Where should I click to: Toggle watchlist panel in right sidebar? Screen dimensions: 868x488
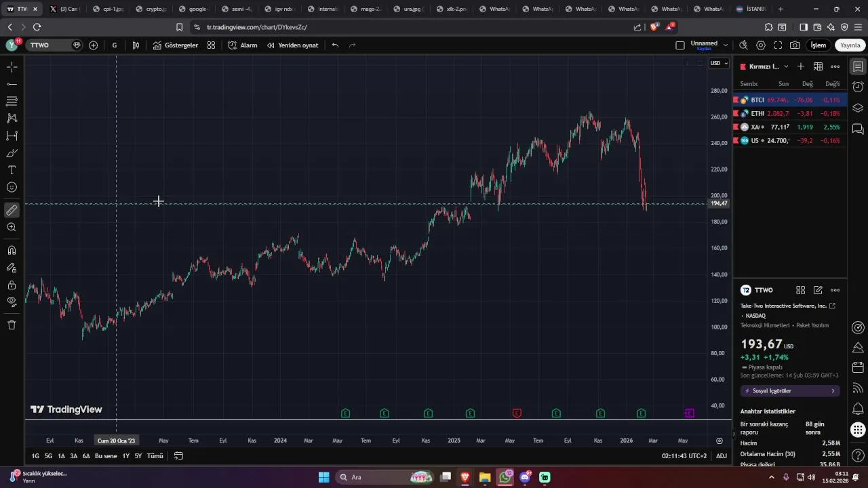pos(858,66)
